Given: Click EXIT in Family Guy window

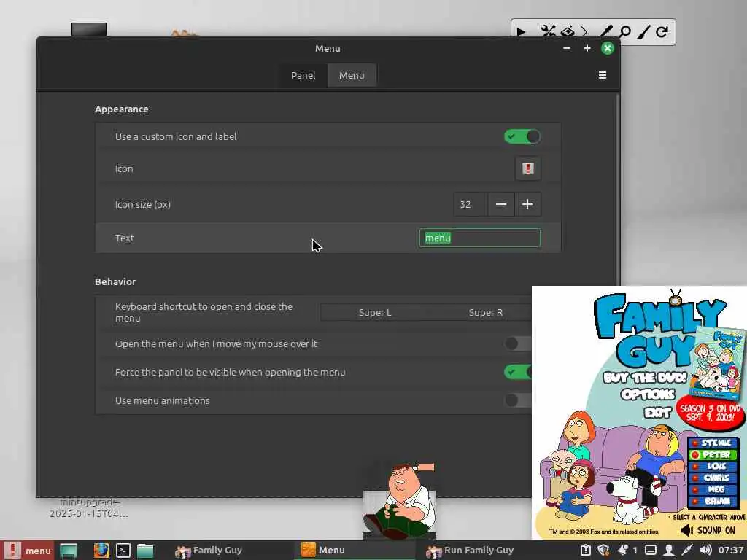Looking at the screenshot, I should [x=657, y=412].
